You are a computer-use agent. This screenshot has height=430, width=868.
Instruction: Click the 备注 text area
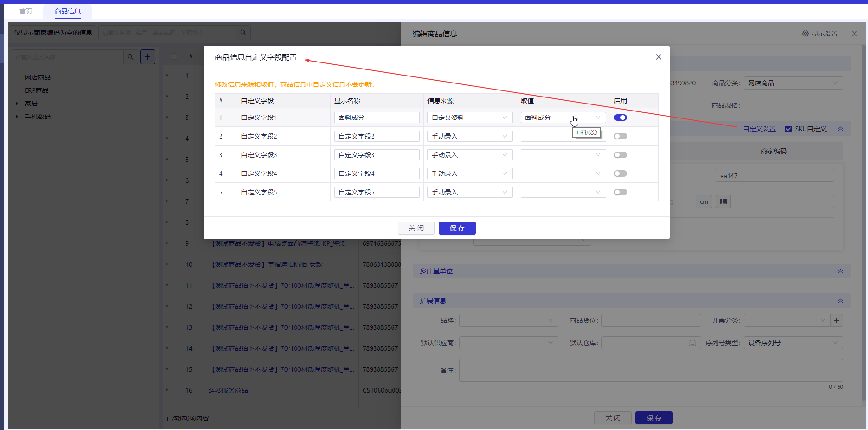tap(651, 370)
